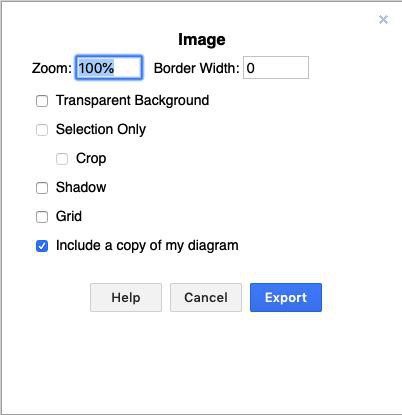Enable the Grid checkbox
The image size is (402, 415).
tap(42, 217)
